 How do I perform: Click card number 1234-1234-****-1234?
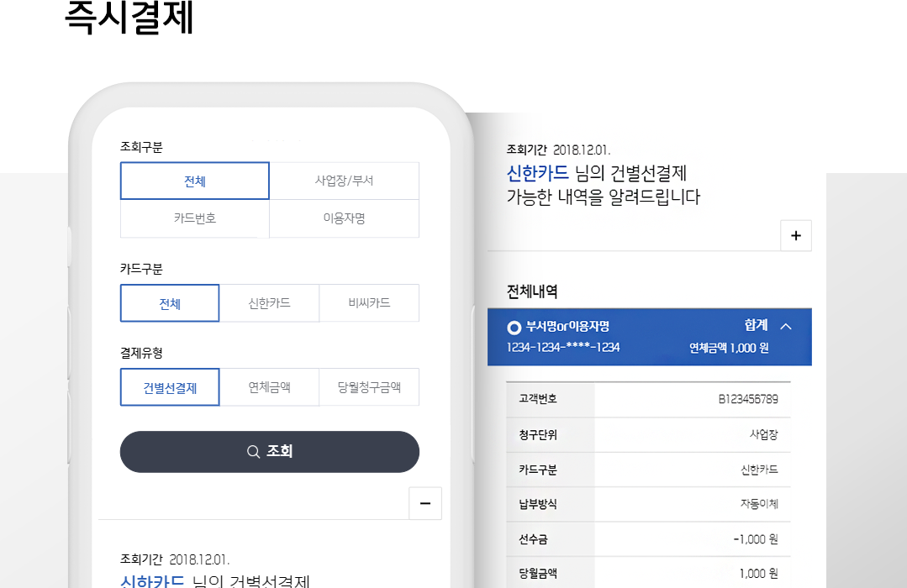[x=563, y=348]
